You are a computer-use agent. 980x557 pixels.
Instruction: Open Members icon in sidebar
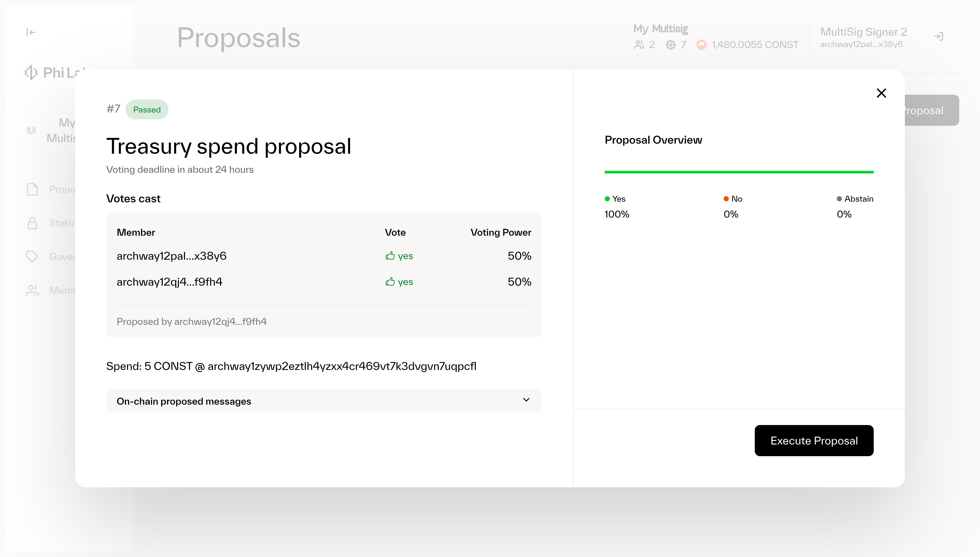[x=32, y=290]
